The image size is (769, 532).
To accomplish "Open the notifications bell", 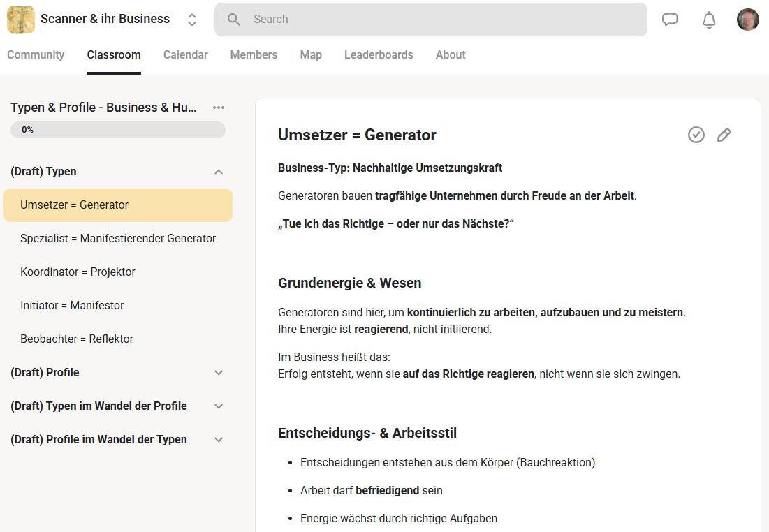I will pos(709,20).
